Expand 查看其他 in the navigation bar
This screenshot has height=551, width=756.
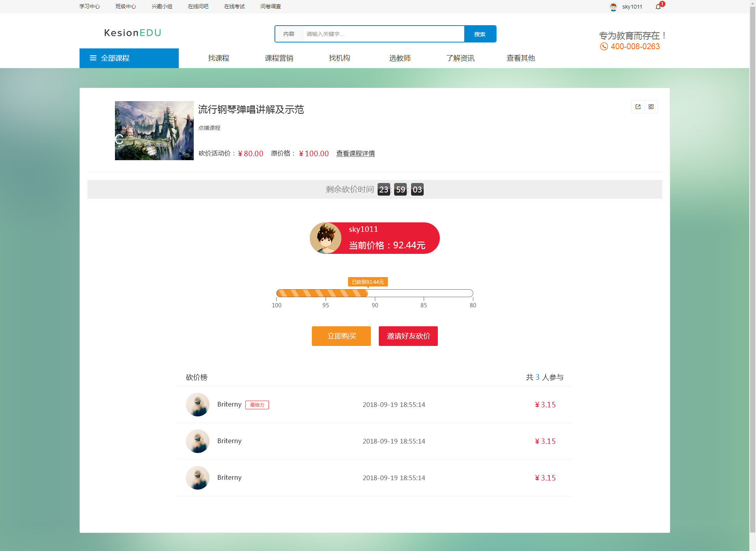[521, 58]
